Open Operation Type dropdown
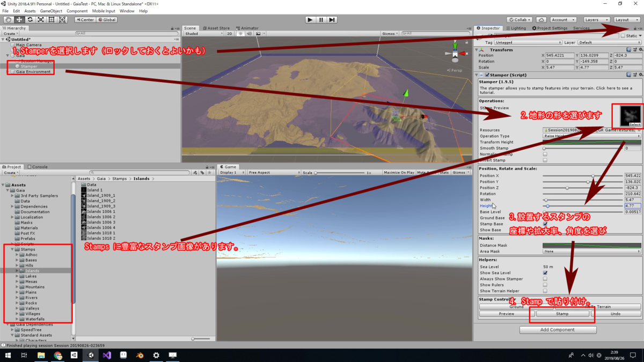This screenshot has height=362, width=644. (592, 136)
